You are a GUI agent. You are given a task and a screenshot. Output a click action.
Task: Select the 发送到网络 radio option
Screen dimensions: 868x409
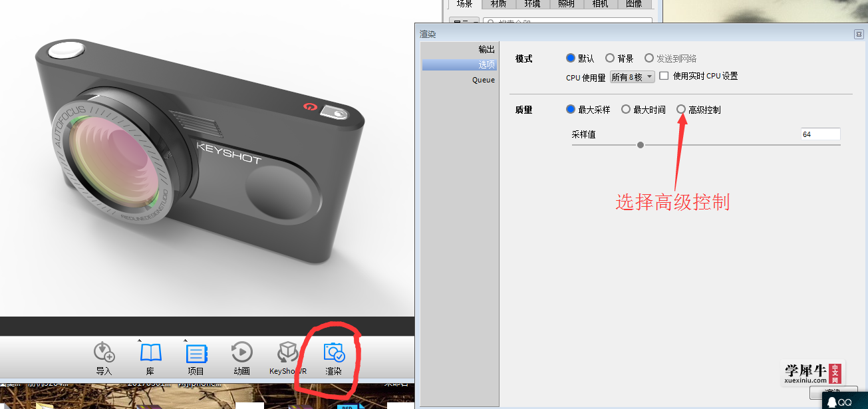point(649,59)
